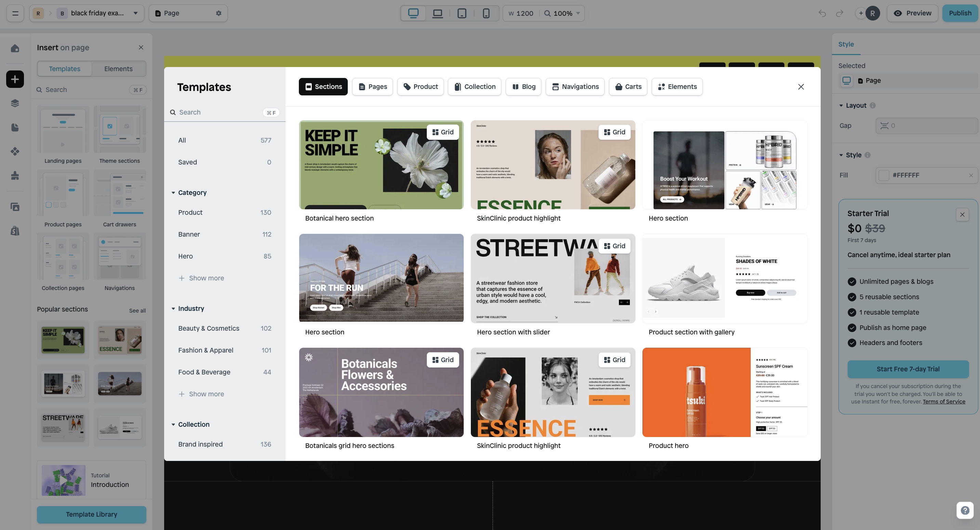Open the Media images icon in sidebar
Screen dimensions: 980x530
point(15,207)
